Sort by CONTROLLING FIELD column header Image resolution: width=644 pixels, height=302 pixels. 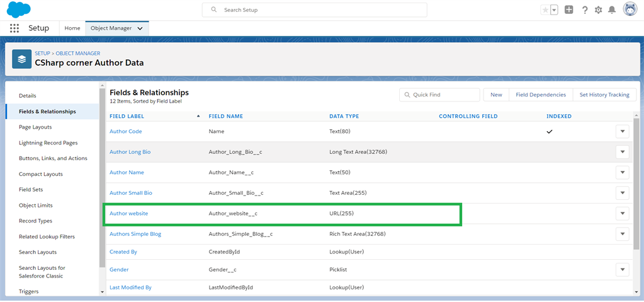point(468,117)
